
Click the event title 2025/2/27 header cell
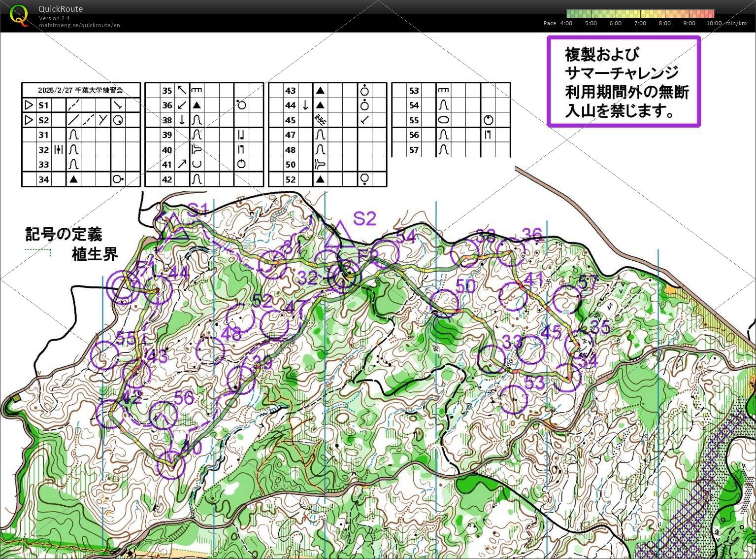tap(81, 90)
